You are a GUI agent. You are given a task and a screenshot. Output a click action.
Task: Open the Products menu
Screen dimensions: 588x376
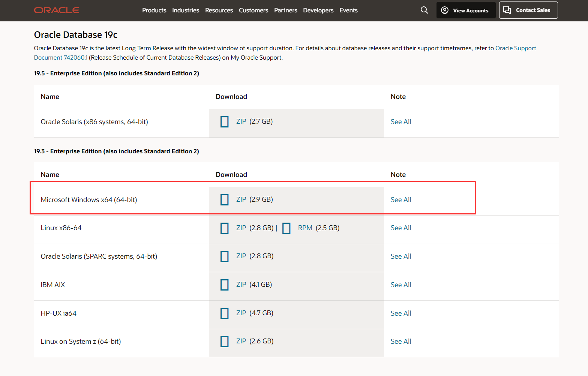click(154, 10)
